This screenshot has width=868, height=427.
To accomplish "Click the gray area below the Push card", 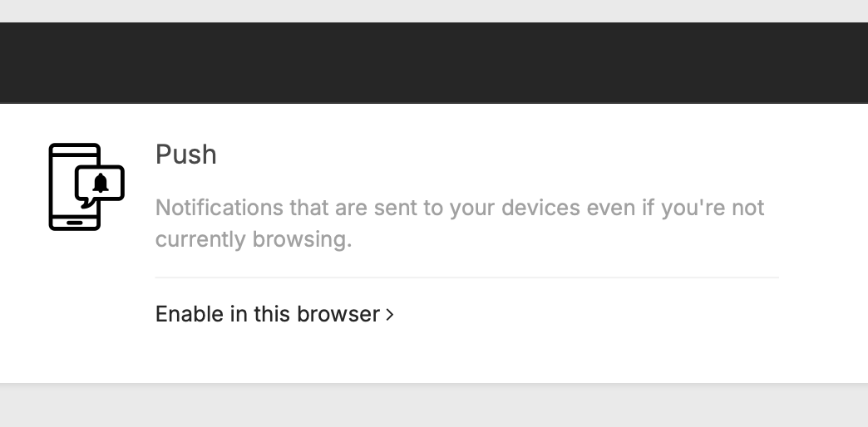I will pyautogui.click(x=434, y=407).
